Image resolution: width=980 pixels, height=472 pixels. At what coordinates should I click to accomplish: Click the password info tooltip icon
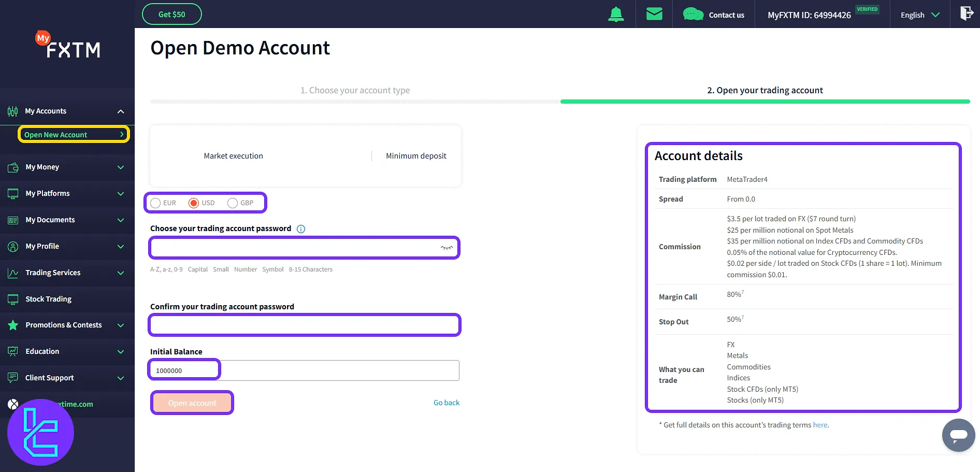point(301,229)
